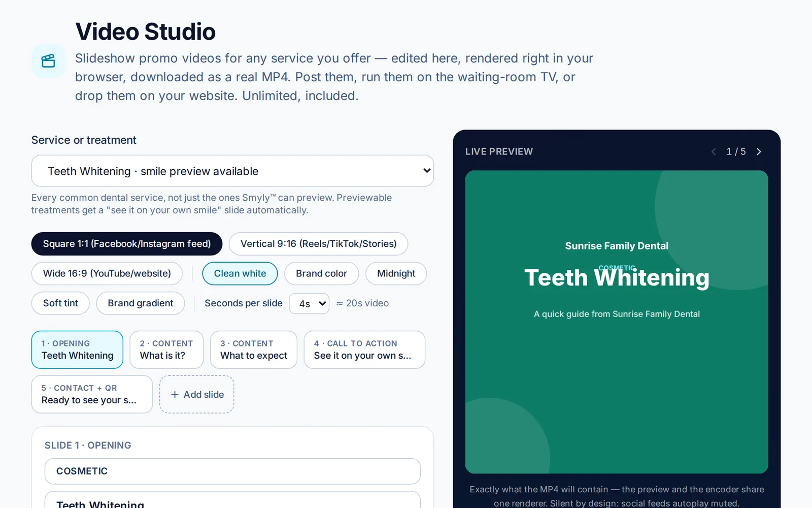
Task: Select Square 1:1 Facebook/Instagram feed format
Action: (x=127, y=244)
